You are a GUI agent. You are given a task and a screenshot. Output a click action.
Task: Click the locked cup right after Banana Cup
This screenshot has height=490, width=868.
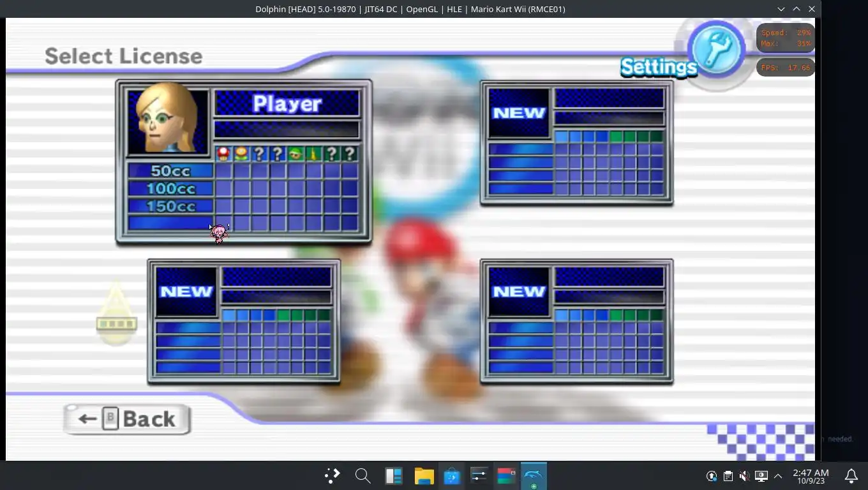(x=331, y=154)
